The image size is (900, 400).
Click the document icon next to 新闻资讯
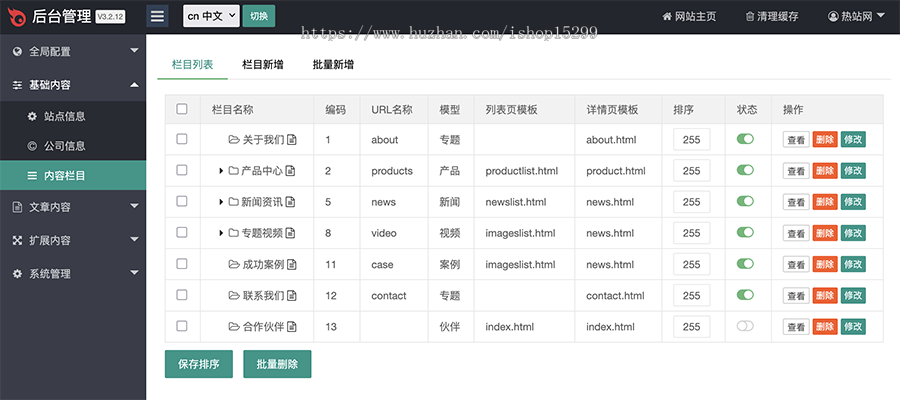click(290, 202)
